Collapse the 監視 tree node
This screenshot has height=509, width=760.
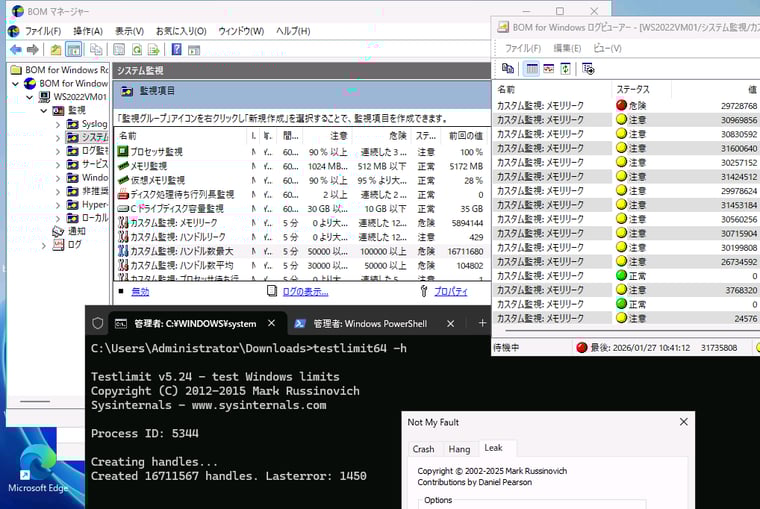44,111
